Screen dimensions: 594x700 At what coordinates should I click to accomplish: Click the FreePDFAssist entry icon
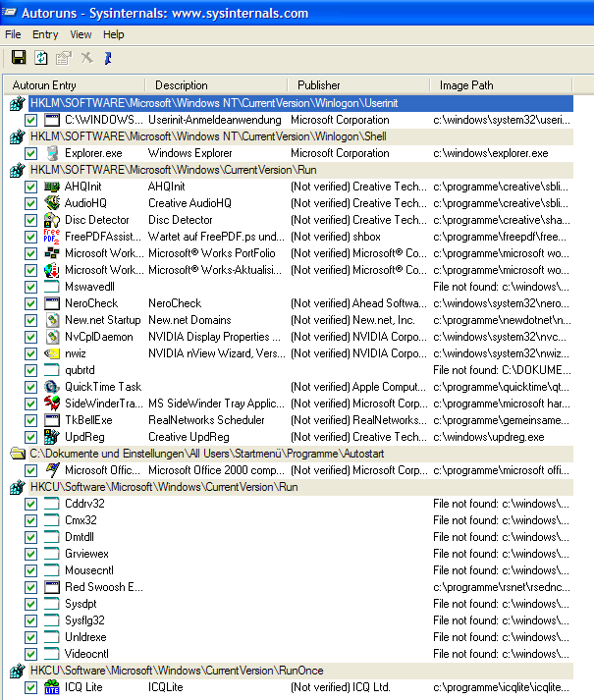click(52, 237)
